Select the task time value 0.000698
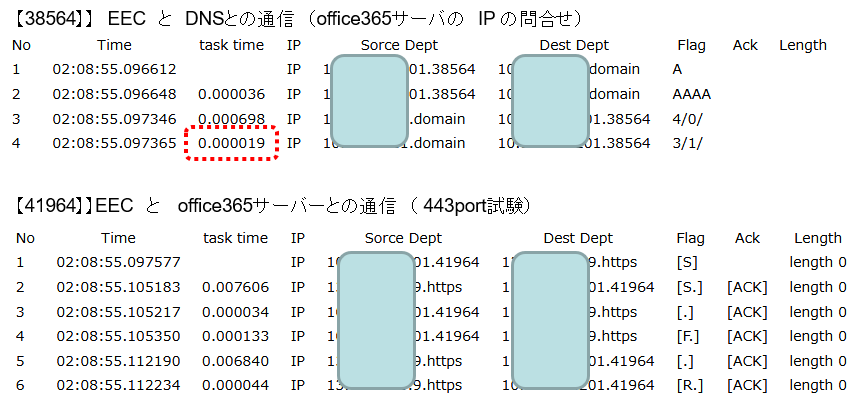The height and width of the screenshot is (396, 849). (x=232, y=119)
